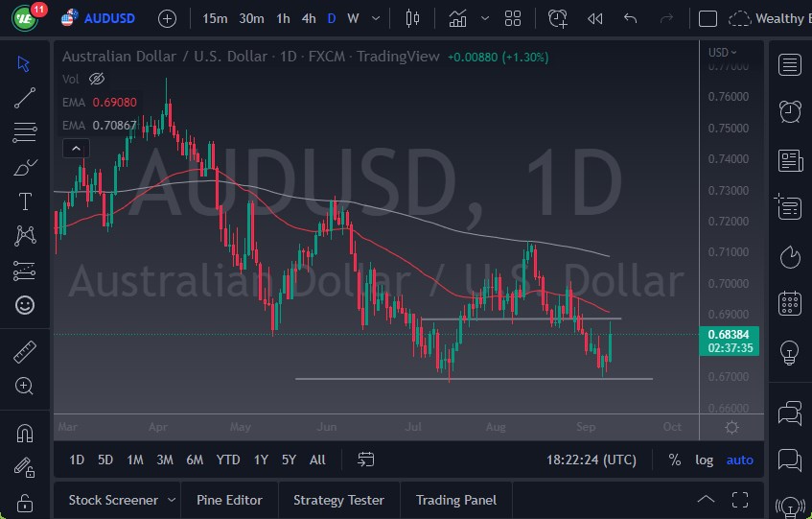This screenshot has height=519, width=812.
Task: Open the data window panel
Action: pyautogui.click(x=789, y=206)
